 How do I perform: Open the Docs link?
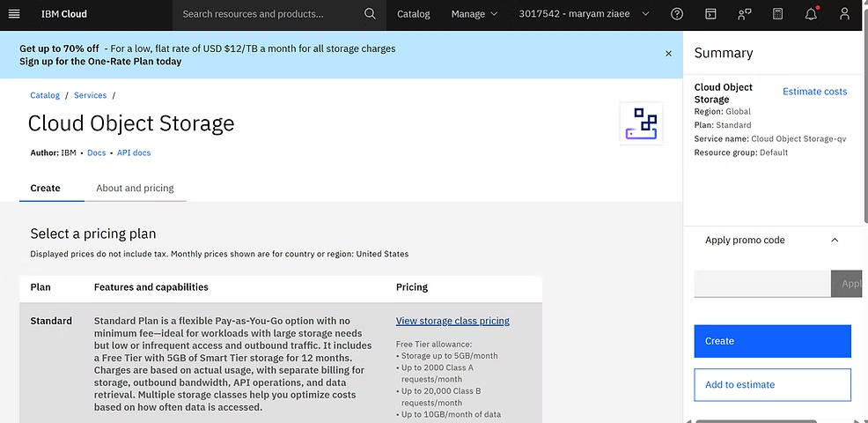(96, 153)
